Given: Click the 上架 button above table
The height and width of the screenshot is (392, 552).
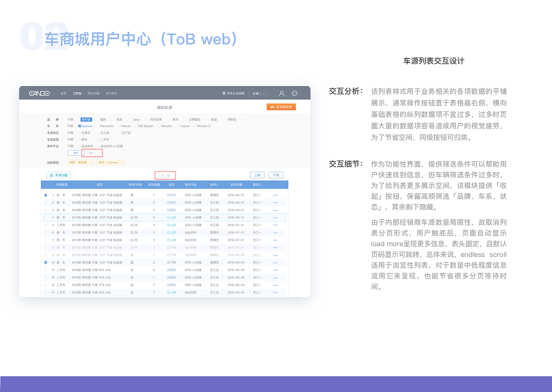Looking at the screenshot, I should [257, 175].
